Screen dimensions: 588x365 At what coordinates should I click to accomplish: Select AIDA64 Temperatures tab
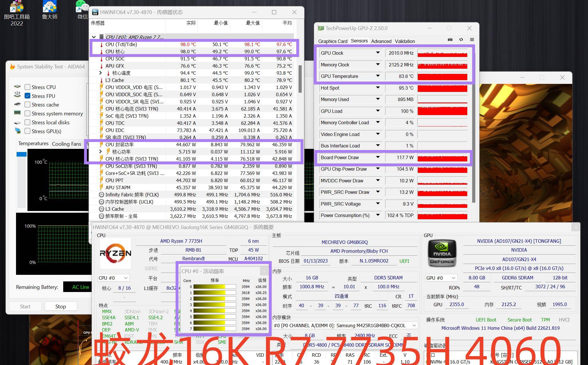tap(33, 143)
